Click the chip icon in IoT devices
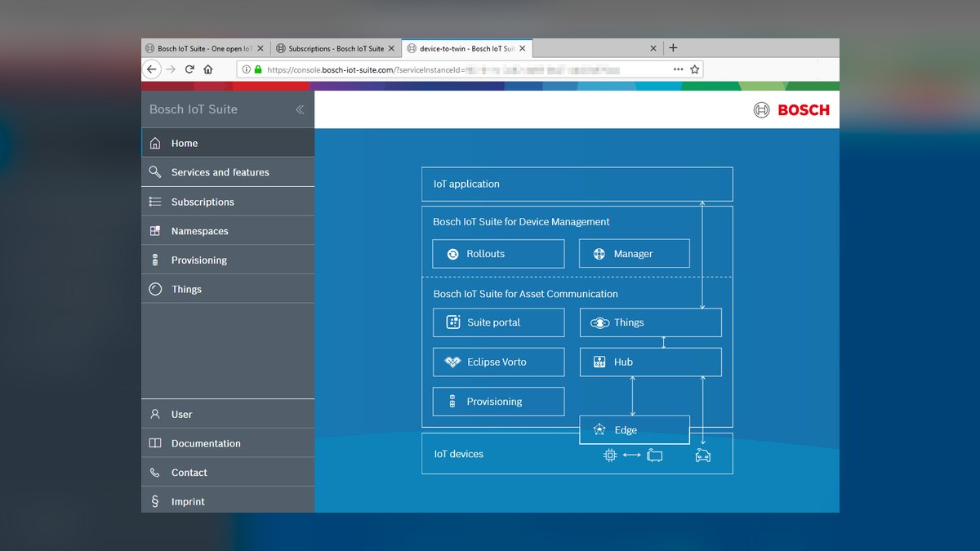This screenshot has height=551, width=980. click(610, 455)
